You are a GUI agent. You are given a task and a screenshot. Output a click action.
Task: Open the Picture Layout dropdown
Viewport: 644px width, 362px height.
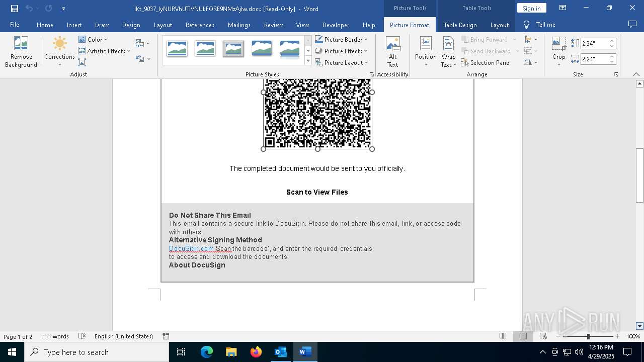[342, 63]
